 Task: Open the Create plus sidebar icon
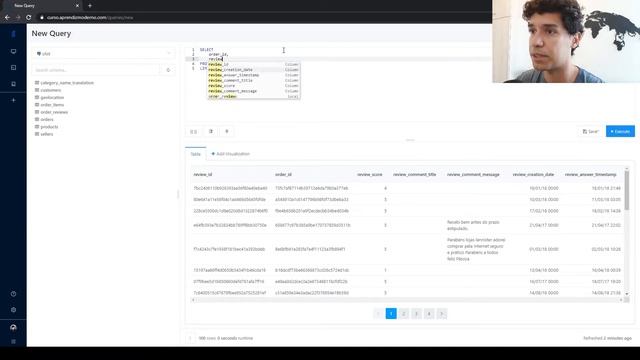pyautogui.click(x=13, y=100)
